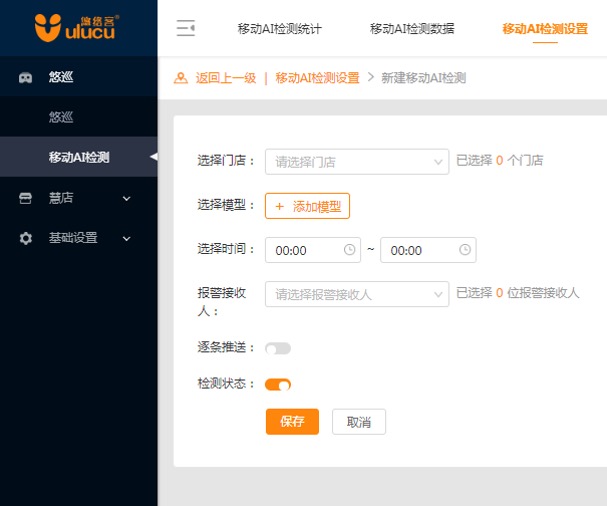The height and width of the screenshot is (506, 607).
Task: Turn off the 检测状态 switch
Action: 278,385
